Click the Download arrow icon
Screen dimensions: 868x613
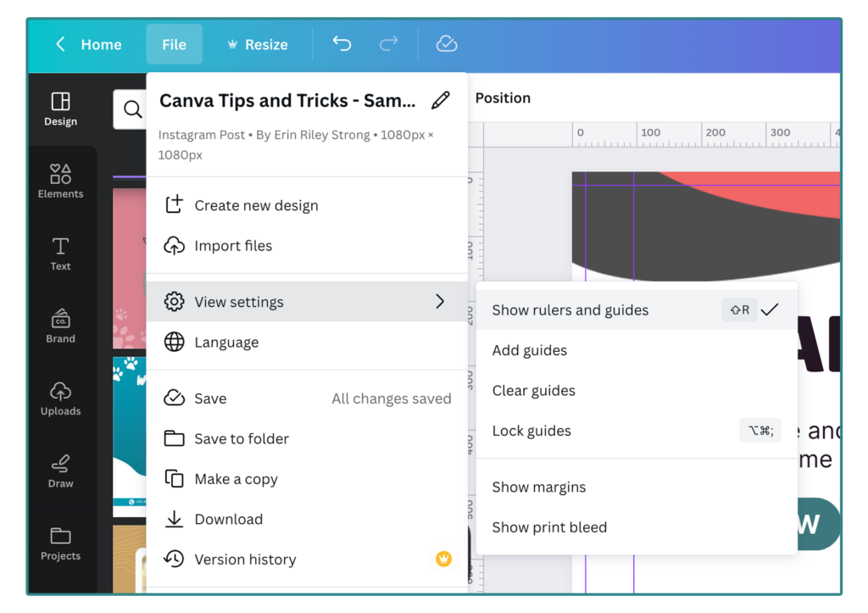point(174,519)
